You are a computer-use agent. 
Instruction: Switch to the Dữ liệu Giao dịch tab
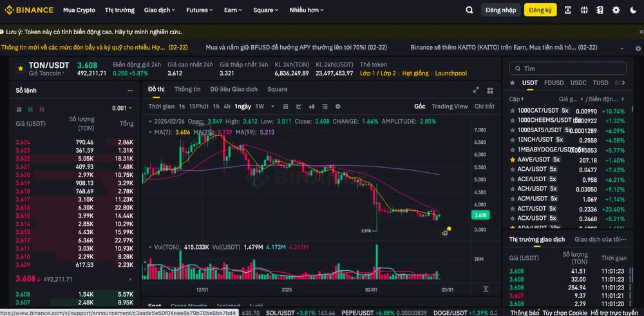[x=234, y=89]
